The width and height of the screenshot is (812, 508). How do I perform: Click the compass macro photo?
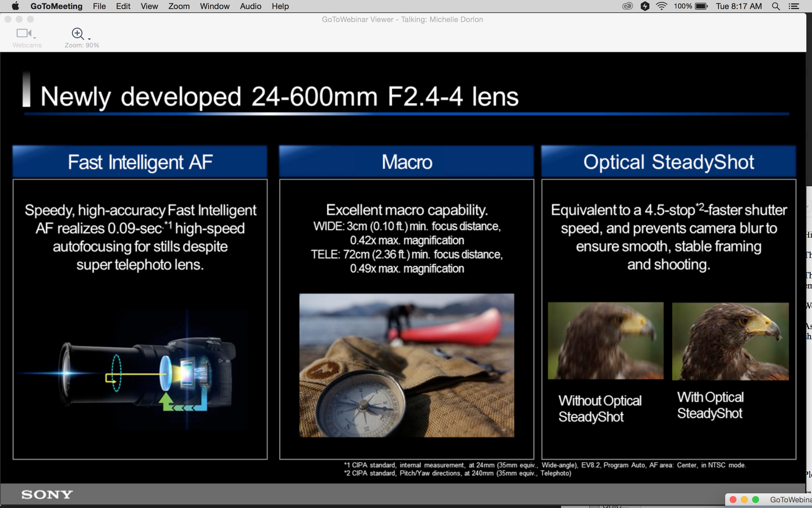(x=407, y=365)
